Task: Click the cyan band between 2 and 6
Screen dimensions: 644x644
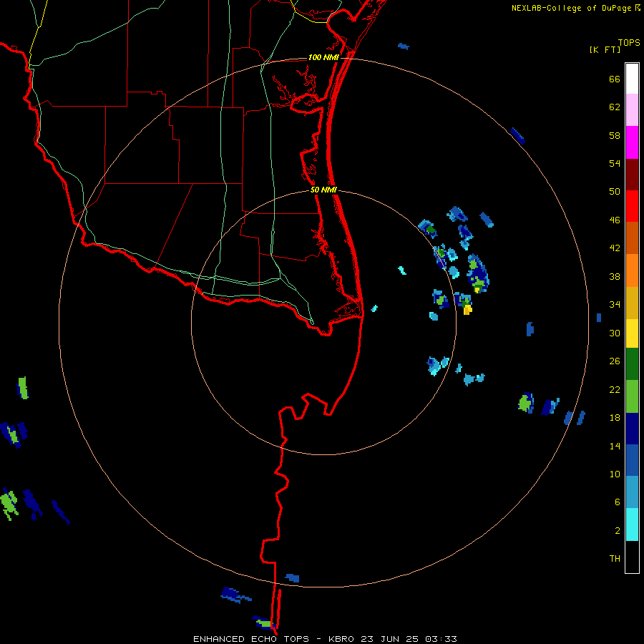Action: pyautogui.click(x=632, y=525)
